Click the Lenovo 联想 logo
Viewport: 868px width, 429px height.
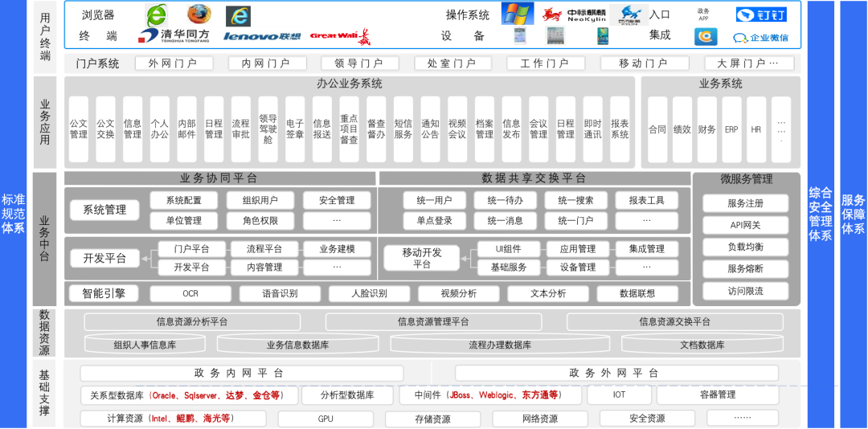pyautogui.click(x=262, y=36)
